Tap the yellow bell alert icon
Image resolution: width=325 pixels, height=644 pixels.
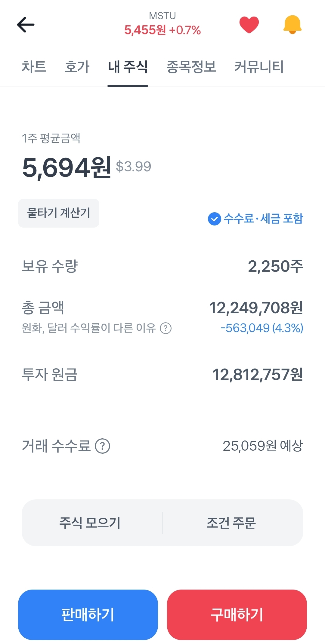pos(292,25)
